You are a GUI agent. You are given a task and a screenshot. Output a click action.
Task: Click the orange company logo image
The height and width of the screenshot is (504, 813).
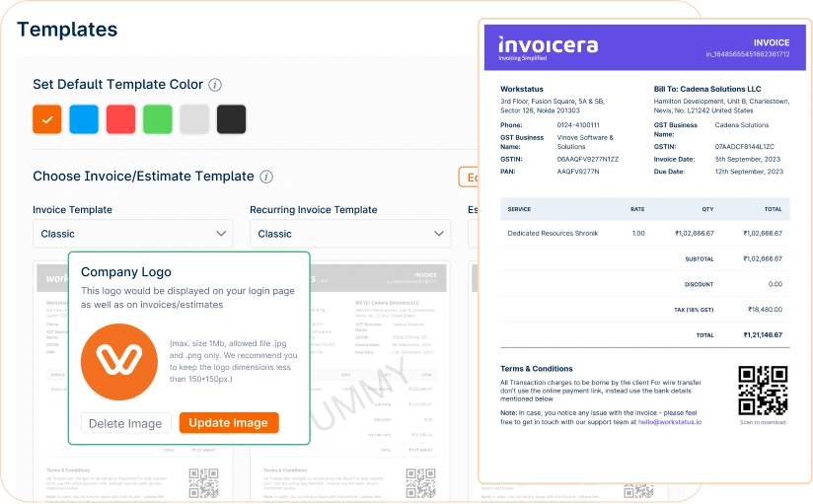119,362
